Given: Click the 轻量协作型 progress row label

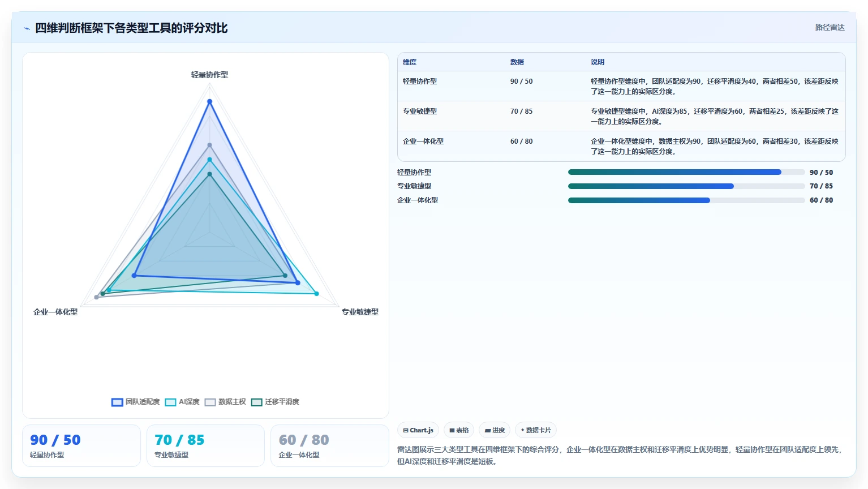Looking at the screenshot, I should [414, 173].
